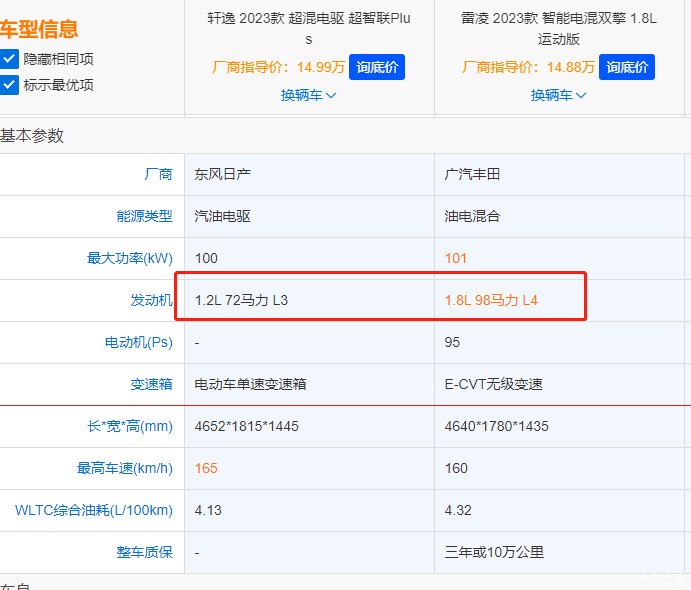
Task: Toggle the 隐藏相同项 checkbox
Action: [x=9, y=59]
